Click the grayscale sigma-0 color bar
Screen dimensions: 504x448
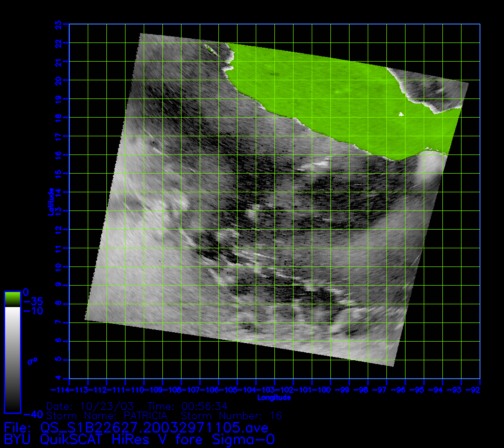tap(12, 359)
